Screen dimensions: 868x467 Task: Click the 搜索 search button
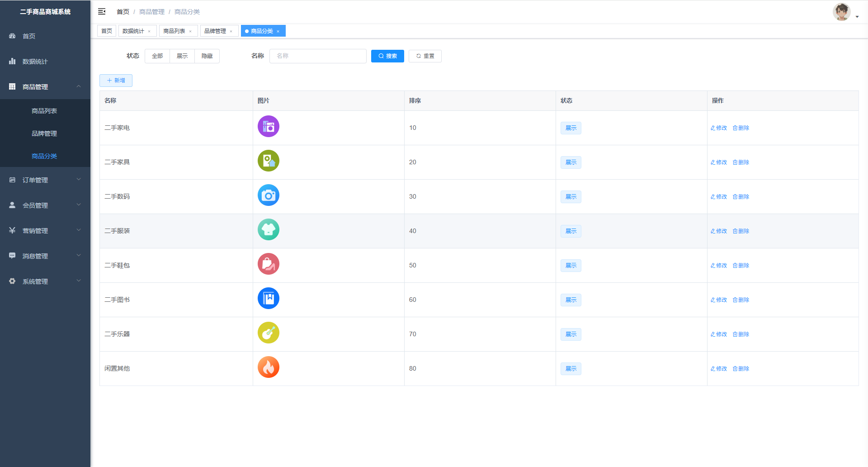click(387, 56)
